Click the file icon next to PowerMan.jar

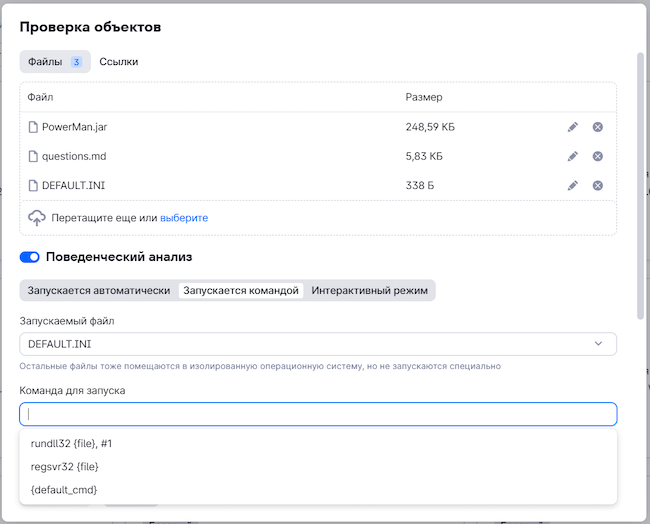(x=33, y=127)
